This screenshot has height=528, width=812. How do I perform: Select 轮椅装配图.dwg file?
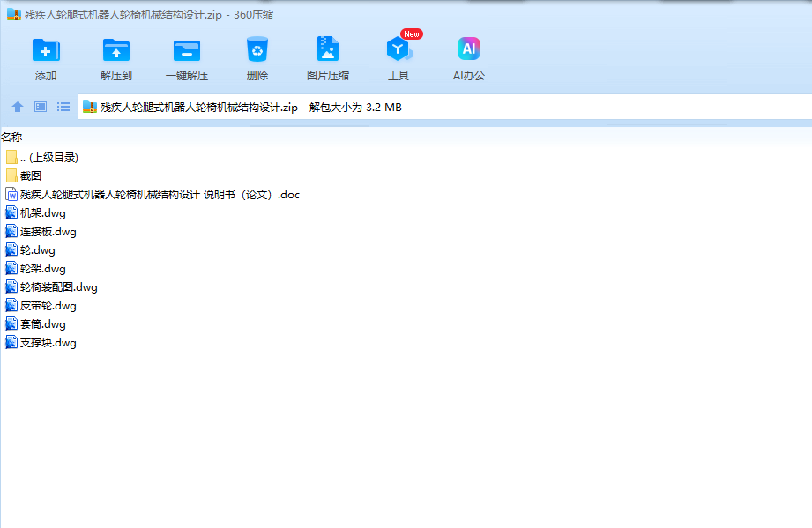tap(51, 287)
